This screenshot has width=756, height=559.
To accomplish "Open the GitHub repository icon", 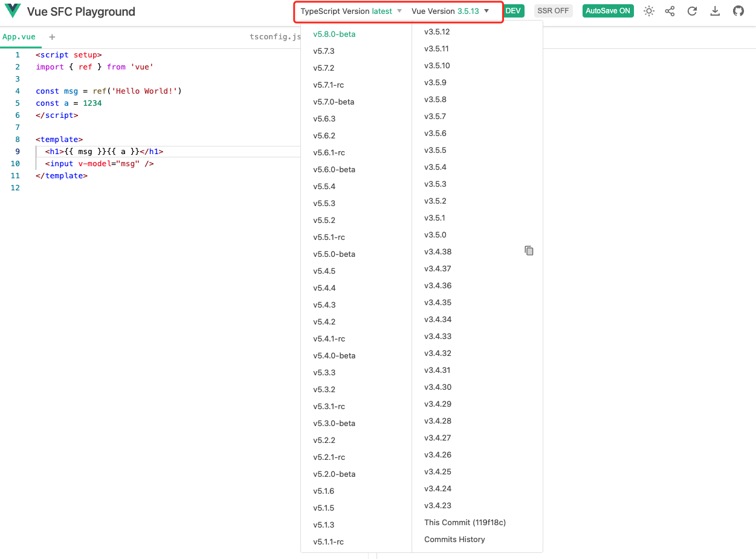I will pyautogui.click(x=738, y=11).
